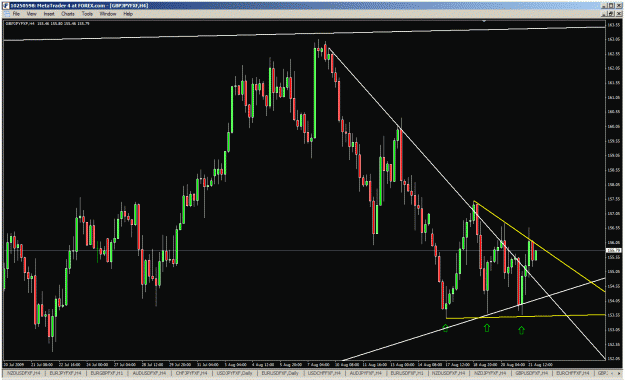Switch to the NZDUSDFXF,H4 tab left of NZDJPYFXF

[448, 373]
